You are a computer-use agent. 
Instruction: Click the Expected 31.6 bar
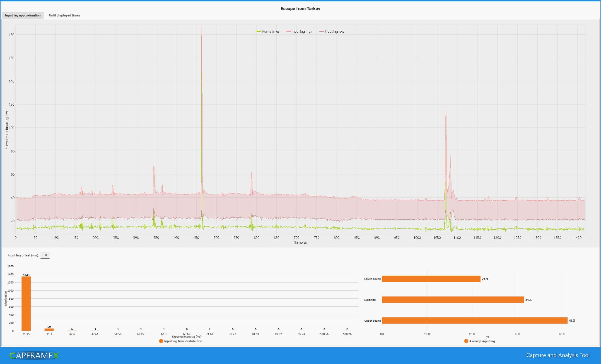[x=453, y=300]
